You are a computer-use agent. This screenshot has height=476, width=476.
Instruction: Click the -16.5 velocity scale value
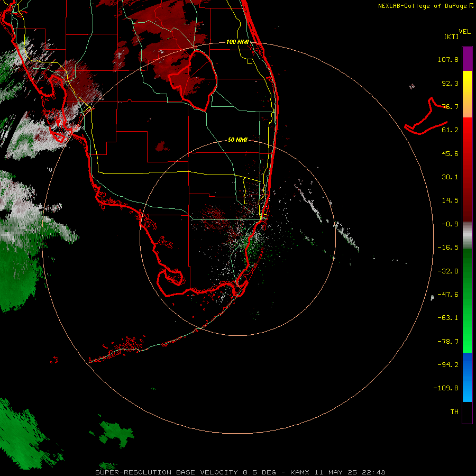(448, 248)
